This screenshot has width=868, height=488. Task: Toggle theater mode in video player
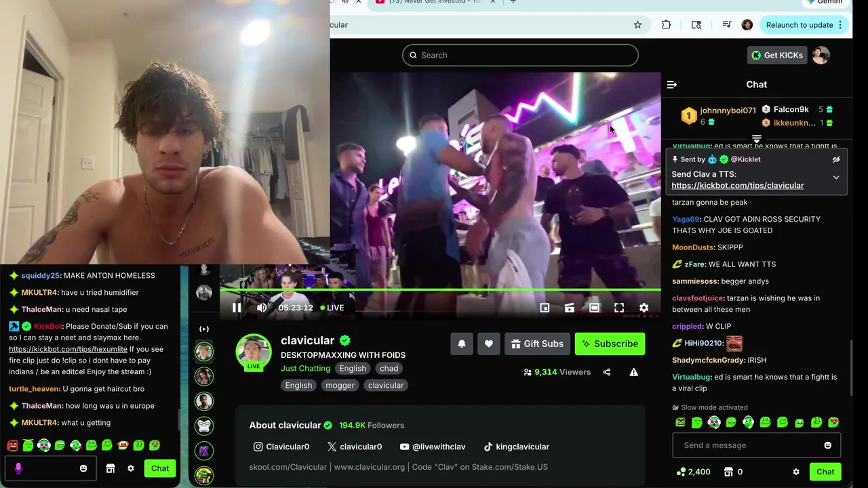point(594,308)
